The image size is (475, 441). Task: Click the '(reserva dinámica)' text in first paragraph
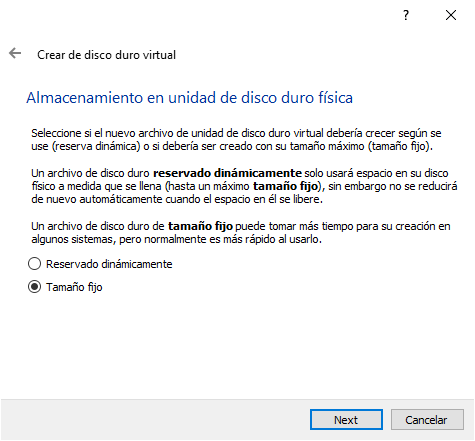pyautogui.click(x=96, y=146)
